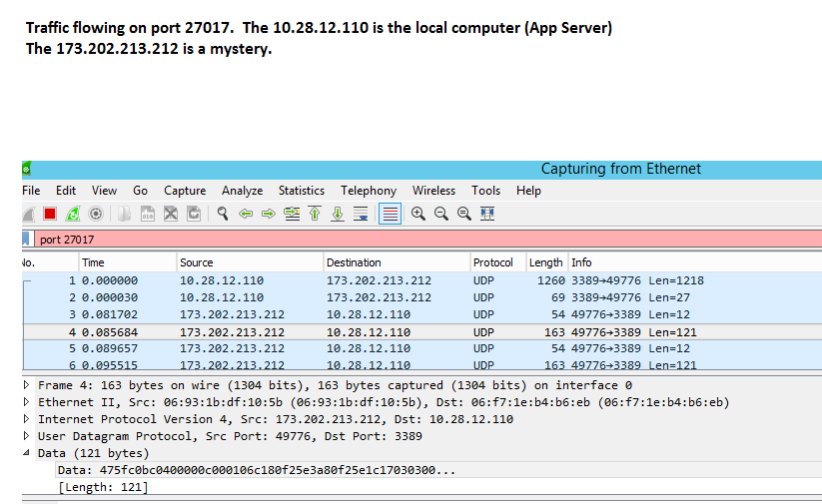The width and height of the screenshot is (822, 504).
Task: Click the Protocol column header
Action: click(492, 262)
